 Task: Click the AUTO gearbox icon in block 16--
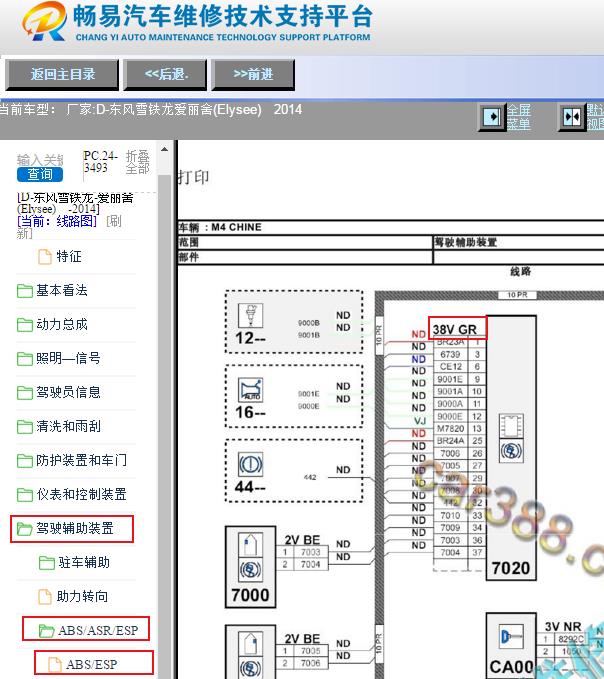tap(251, 390)
